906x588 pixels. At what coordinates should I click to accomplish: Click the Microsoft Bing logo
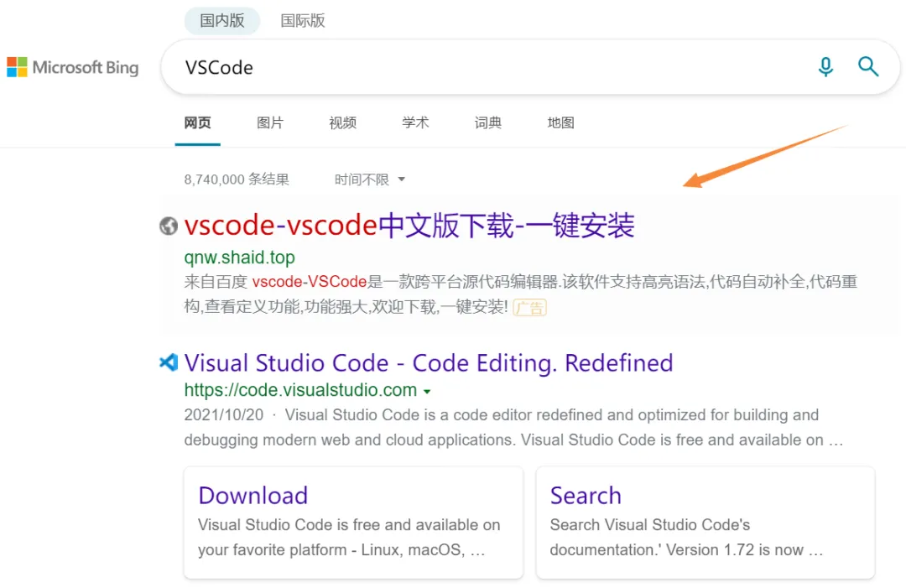coord(73,67)
